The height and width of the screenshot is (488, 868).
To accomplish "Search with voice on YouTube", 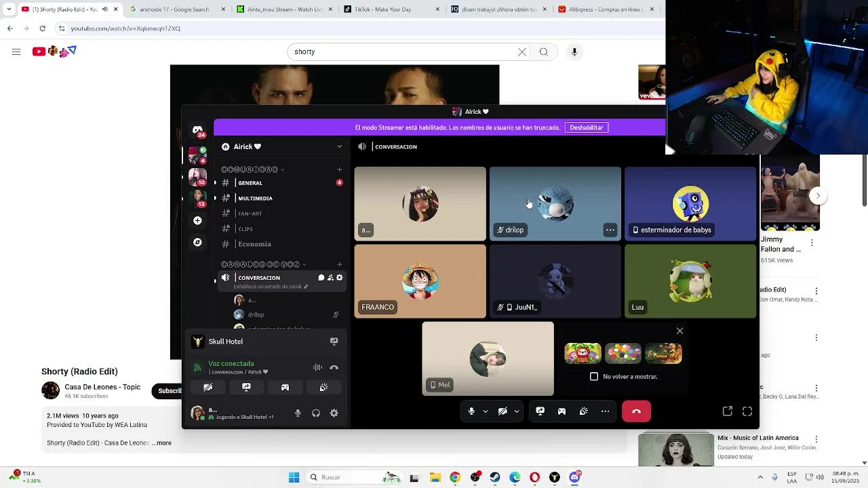I will click(574, 52).
